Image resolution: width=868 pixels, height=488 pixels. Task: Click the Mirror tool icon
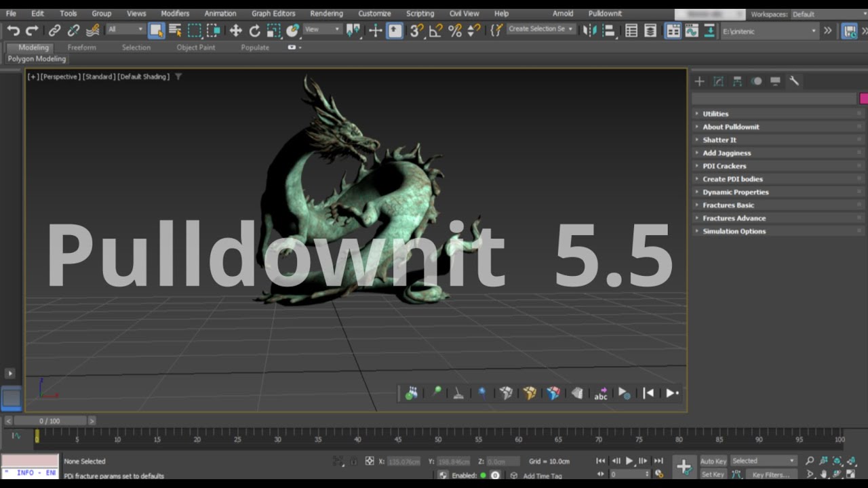pos(589,30)
